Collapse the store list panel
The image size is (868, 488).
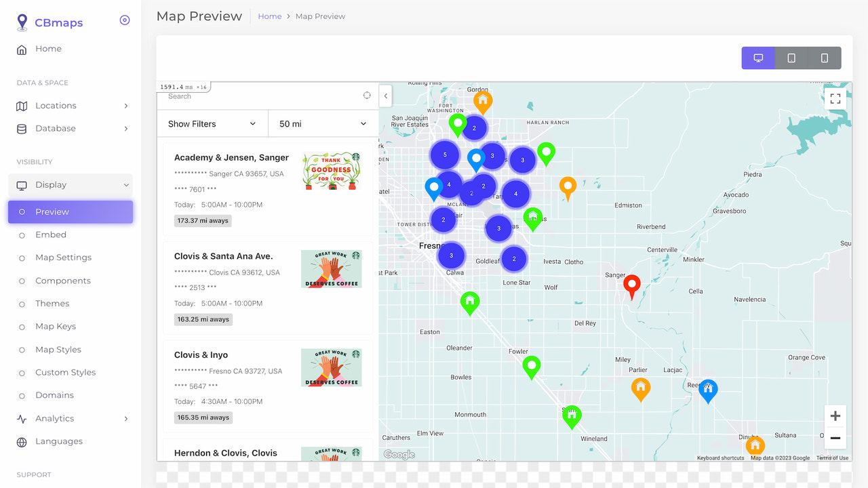tap(385, 96)
